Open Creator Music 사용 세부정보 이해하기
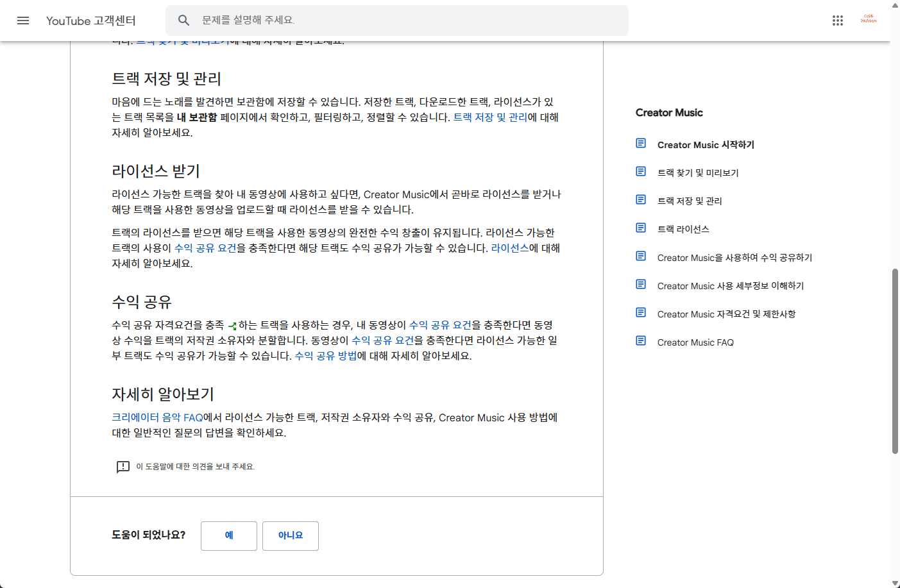 pyautogui.click(x=731, y=286)
